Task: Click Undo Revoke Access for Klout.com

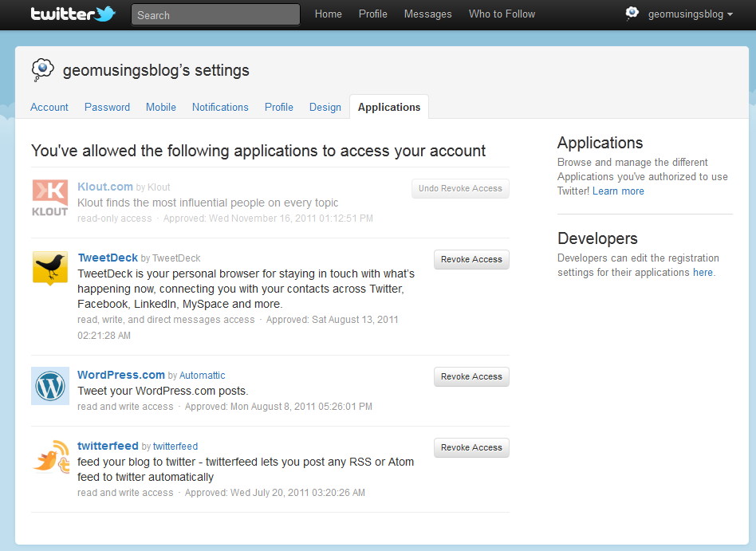Action: point(460,188)
